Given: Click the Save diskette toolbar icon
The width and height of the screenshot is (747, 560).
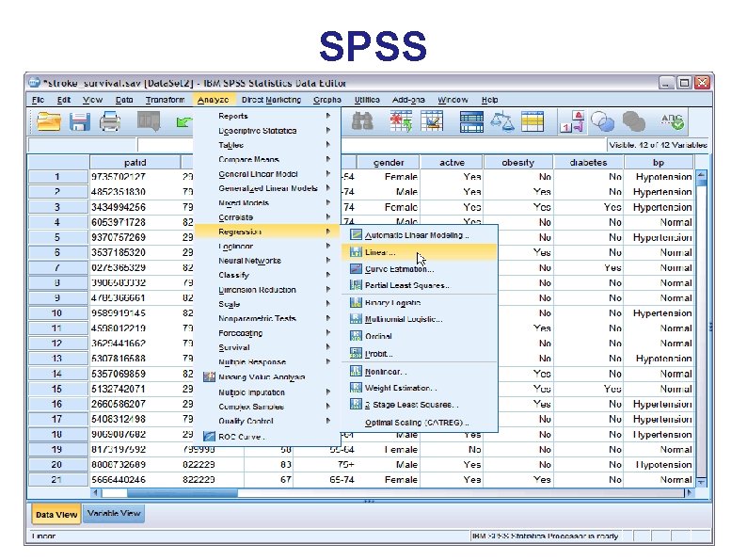Looking at the screenshot, I should pyautogui.click(x=79, y=121).
